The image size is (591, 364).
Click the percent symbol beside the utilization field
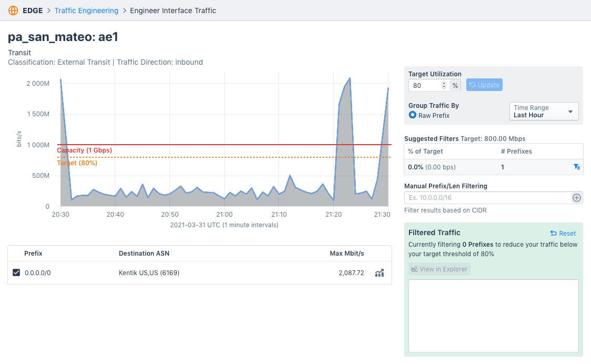455,85
